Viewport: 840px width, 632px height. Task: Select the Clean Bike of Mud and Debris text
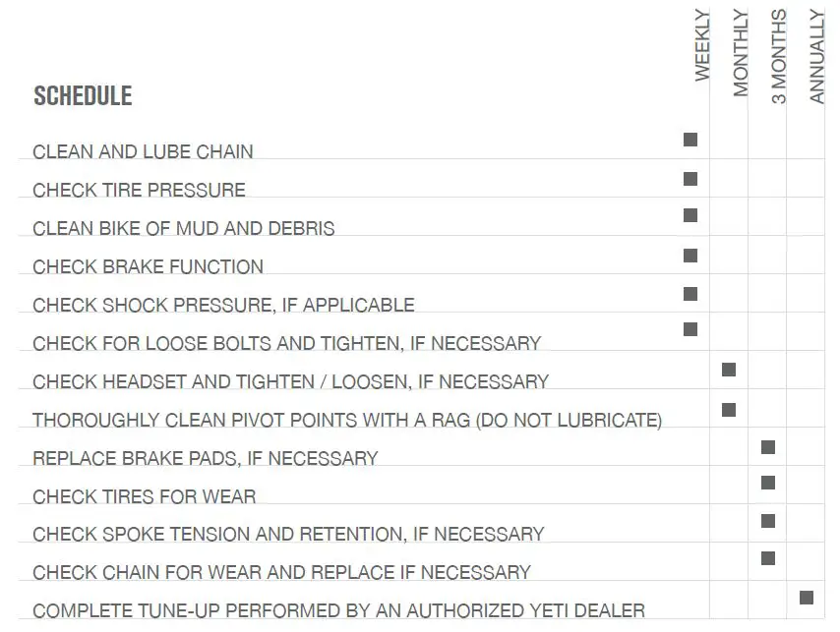[x=184, y=228]
